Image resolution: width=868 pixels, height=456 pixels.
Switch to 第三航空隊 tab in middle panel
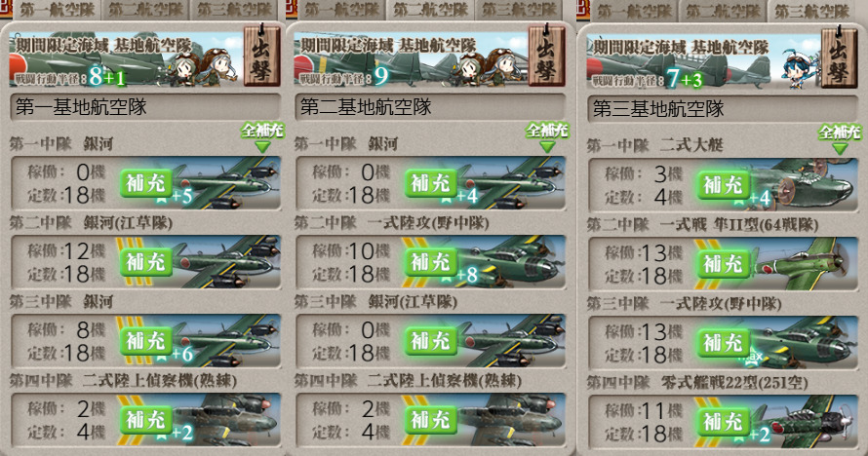point(519,10)
